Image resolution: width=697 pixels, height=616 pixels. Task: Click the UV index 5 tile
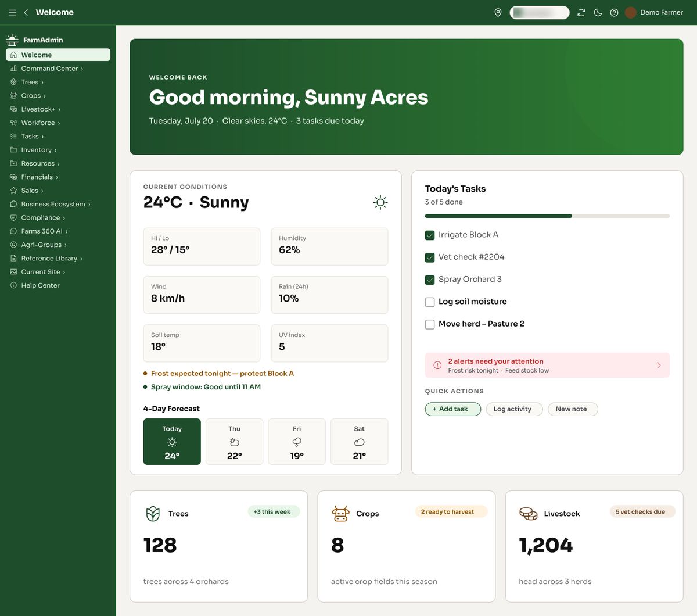[329, 343]
